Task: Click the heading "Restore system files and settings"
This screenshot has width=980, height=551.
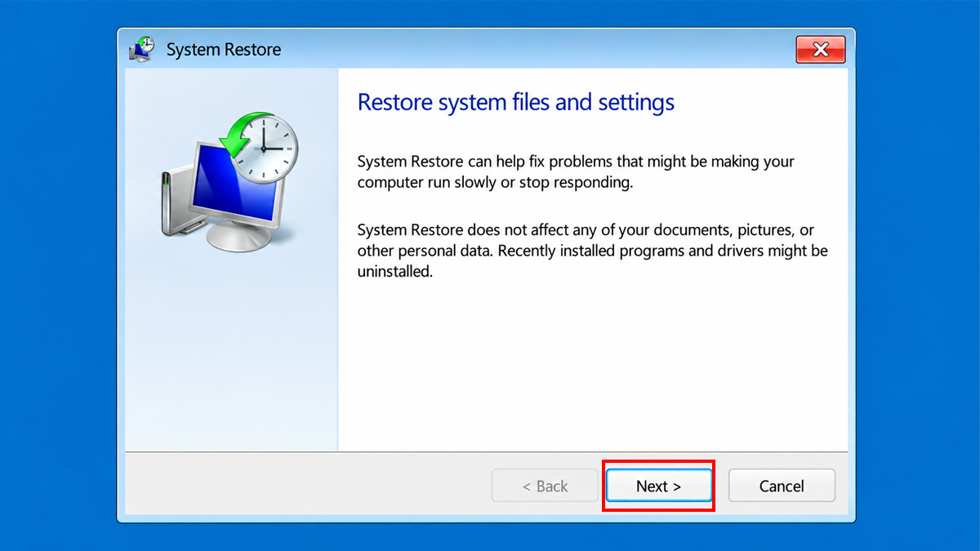Action: tap(516, 103)
